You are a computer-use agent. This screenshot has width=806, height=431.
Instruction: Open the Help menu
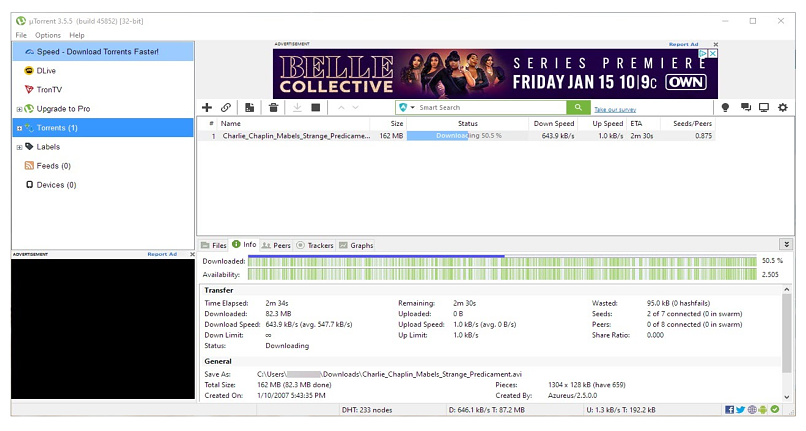point(77,35)
